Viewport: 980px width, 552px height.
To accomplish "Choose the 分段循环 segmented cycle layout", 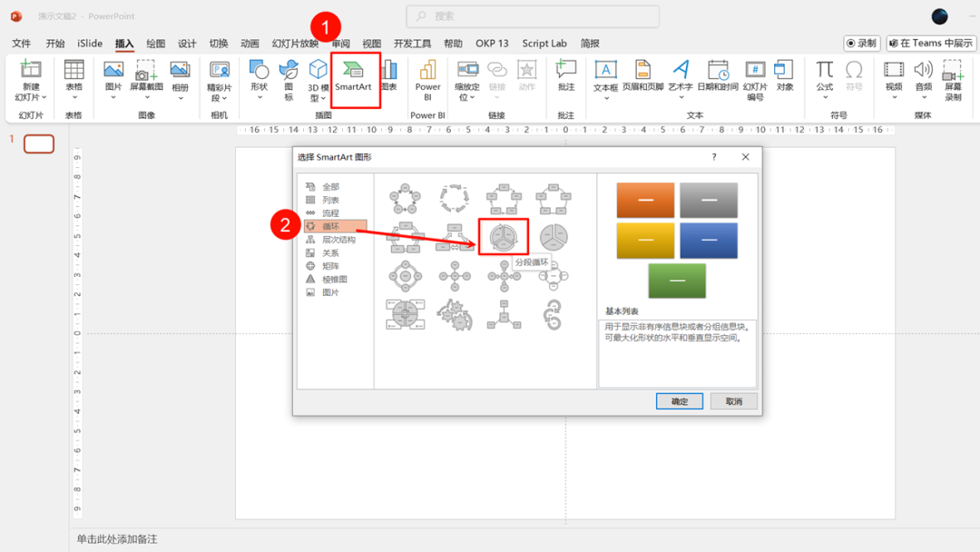I will tap(504, 237).
